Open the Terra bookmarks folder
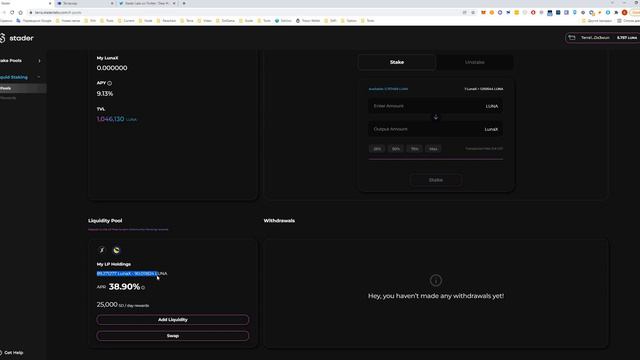640x360 pixels. (x=187, y=20)
